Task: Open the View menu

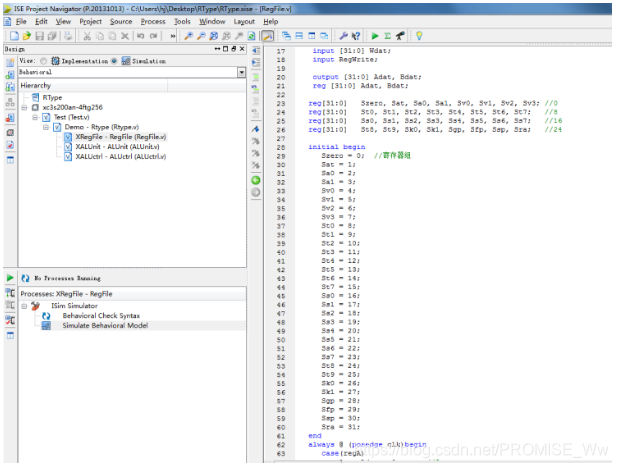Action: point(63,21)
